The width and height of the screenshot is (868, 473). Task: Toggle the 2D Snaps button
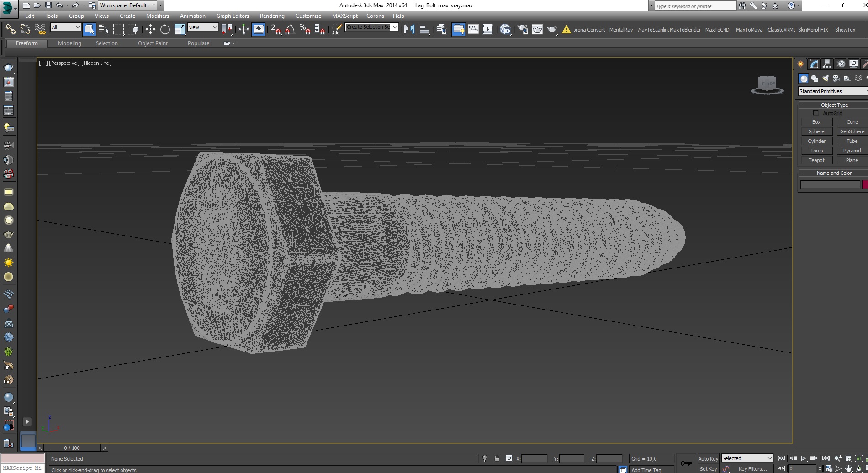275,29
